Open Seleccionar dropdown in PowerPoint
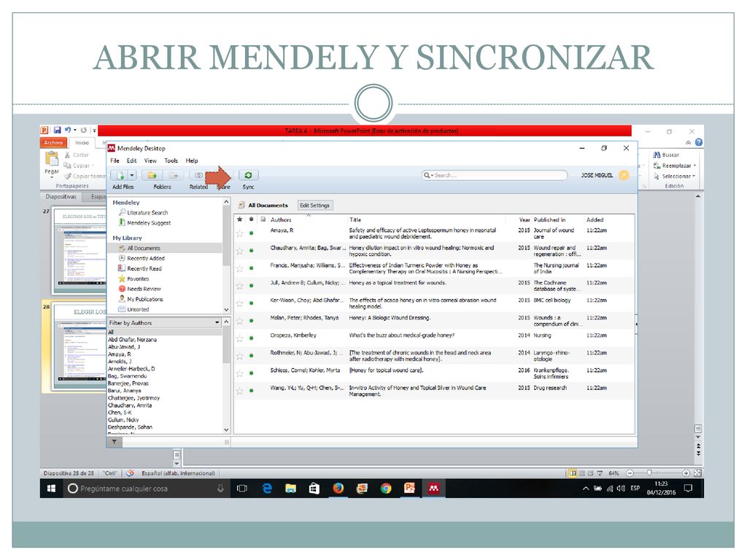The width and height of the screenshot is (747, 560). pyautogui.click(x=675, y=176)
